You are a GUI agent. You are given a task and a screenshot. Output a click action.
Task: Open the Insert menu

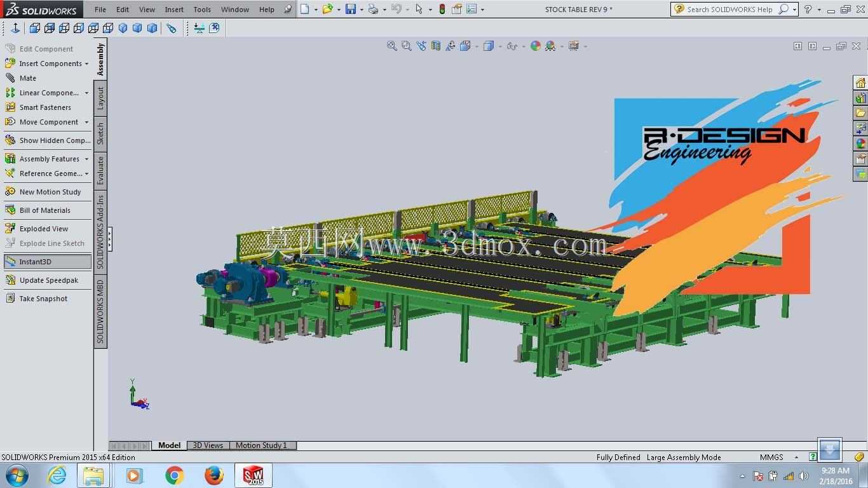174,10
